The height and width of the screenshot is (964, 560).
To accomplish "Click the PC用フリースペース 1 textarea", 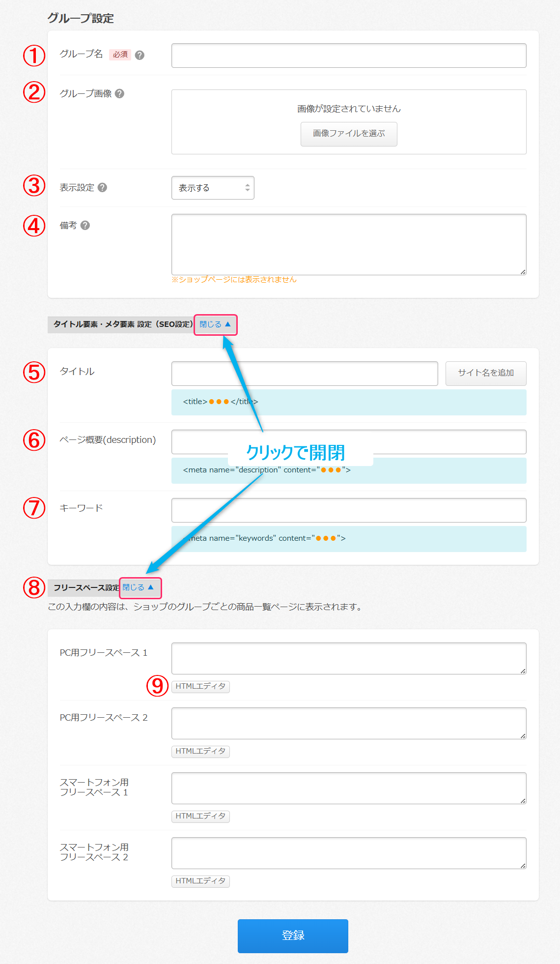I will (x=348, y=658).
